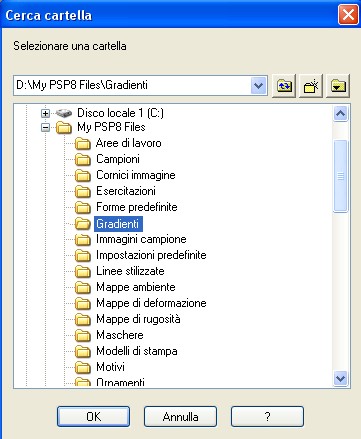Screen dimensions: 361x439
Task: Click the My PSP8 Files folder icon
Action: [x=63, y=127]
